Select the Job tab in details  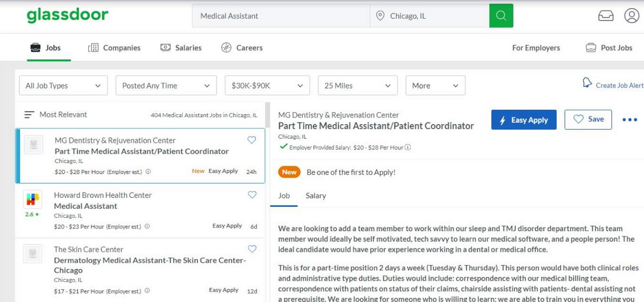[x=284, y=196]
